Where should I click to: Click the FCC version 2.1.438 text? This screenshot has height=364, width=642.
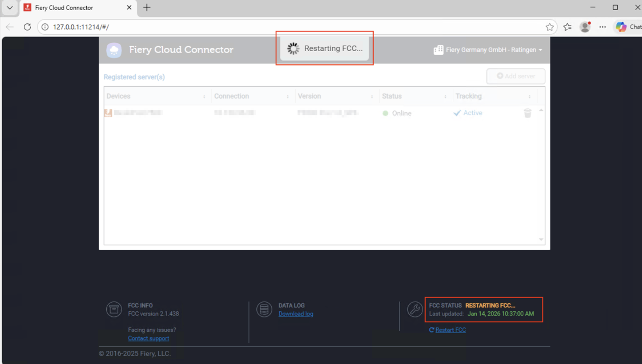coord(153,314)
